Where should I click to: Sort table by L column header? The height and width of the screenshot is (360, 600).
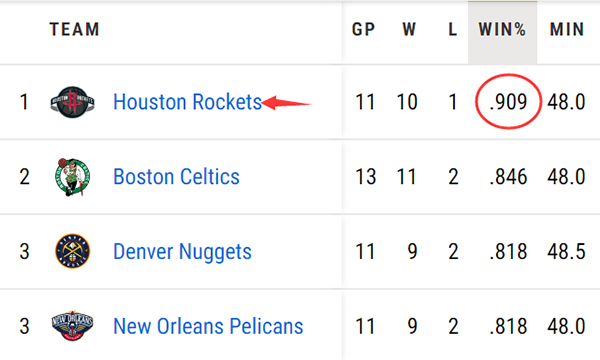pos(453,29)
